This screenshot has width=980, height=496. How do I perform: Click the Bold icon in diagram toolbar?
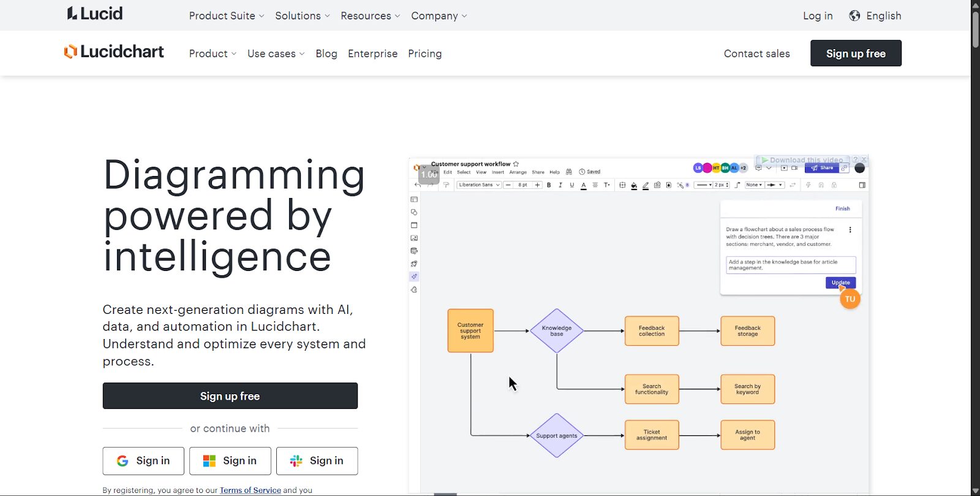(549, 185)
